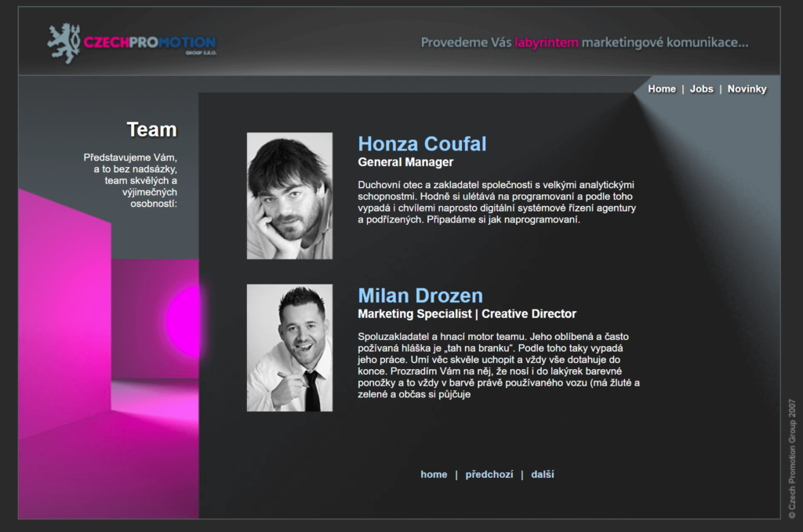Click the Czech Promotion lion logo

[x=64, y=43]
